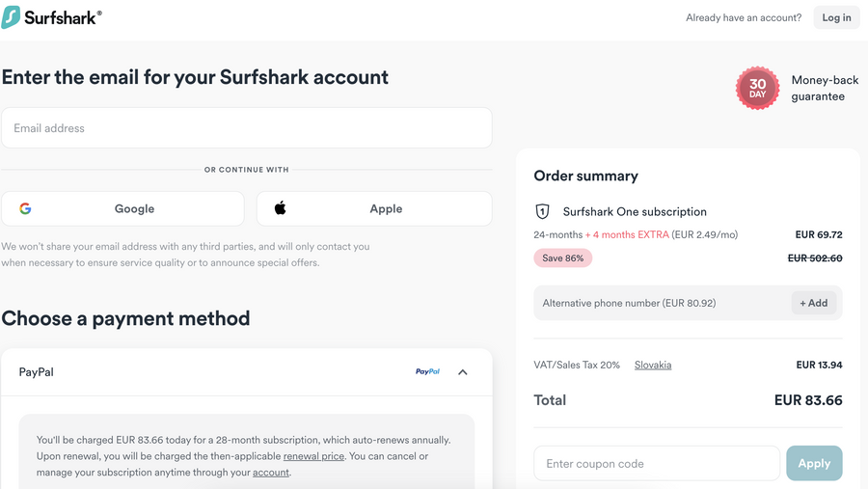Click the Surfshark wordmark text

coord(63,17)
